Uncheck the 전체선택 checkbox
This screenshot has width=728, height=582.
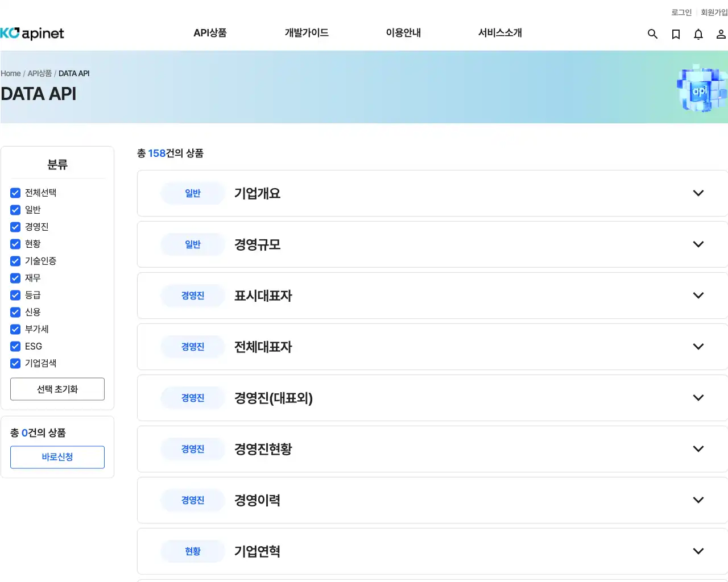(15, 193)
